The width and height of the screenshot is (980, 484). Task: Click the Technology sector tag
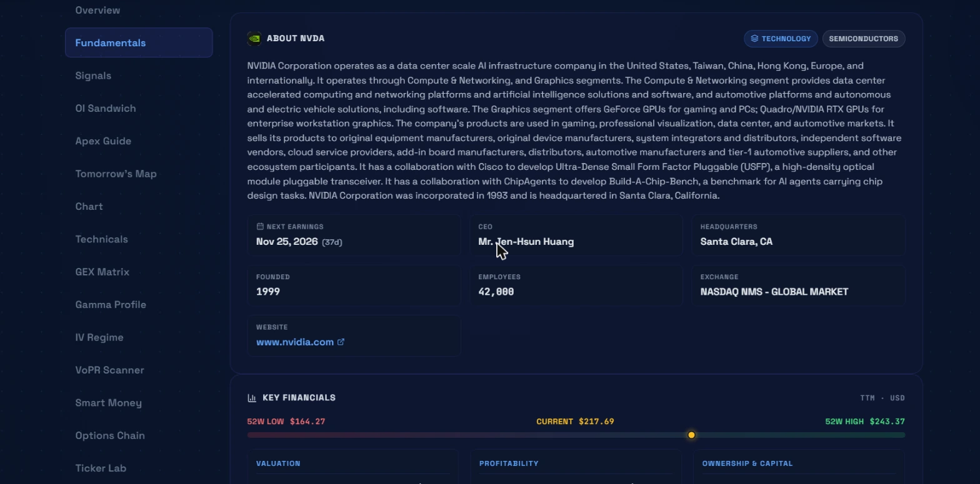781,39
